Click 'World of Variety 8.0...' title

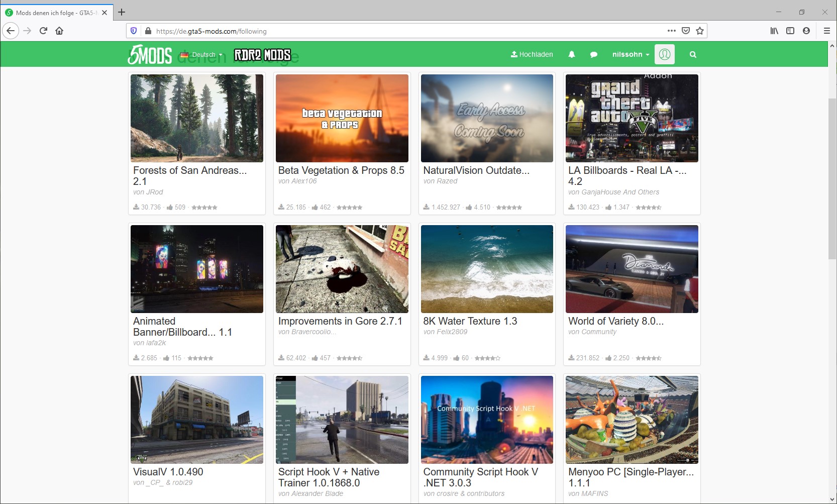tap(616, 321)
